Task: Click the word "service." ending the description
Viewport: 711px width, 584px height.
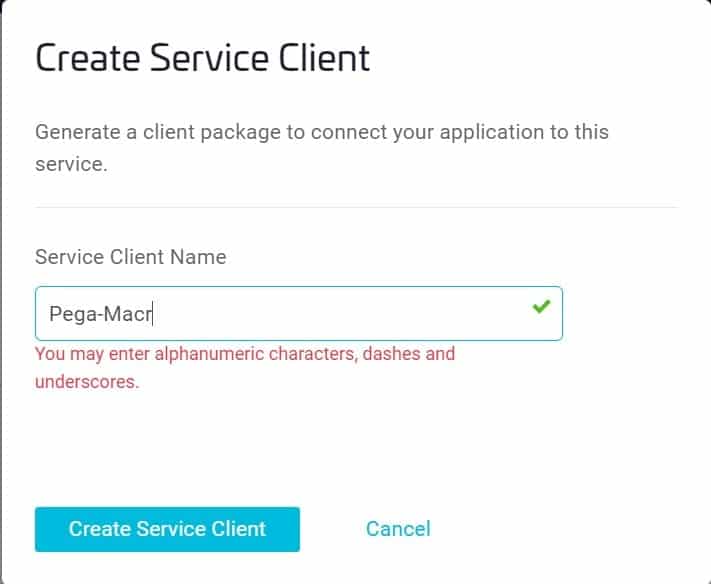Action: [70, 163]
